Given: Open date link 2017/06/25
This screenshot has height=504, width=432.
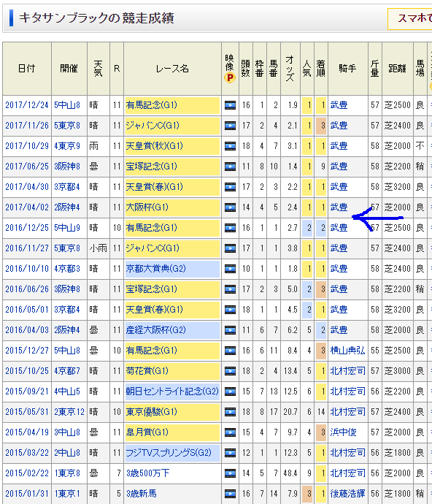Looking at the screenshot, I should [27, 167].
